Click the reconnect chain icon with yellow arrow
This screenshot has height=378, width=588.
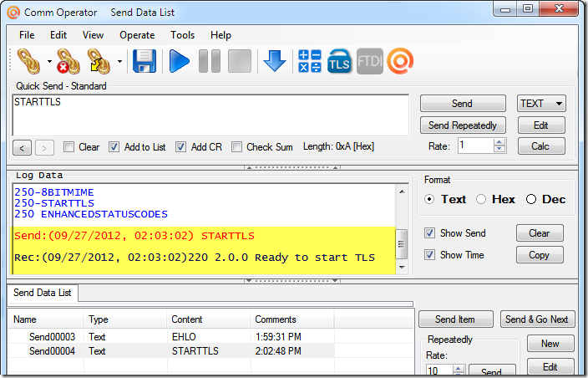click(99, 61)
